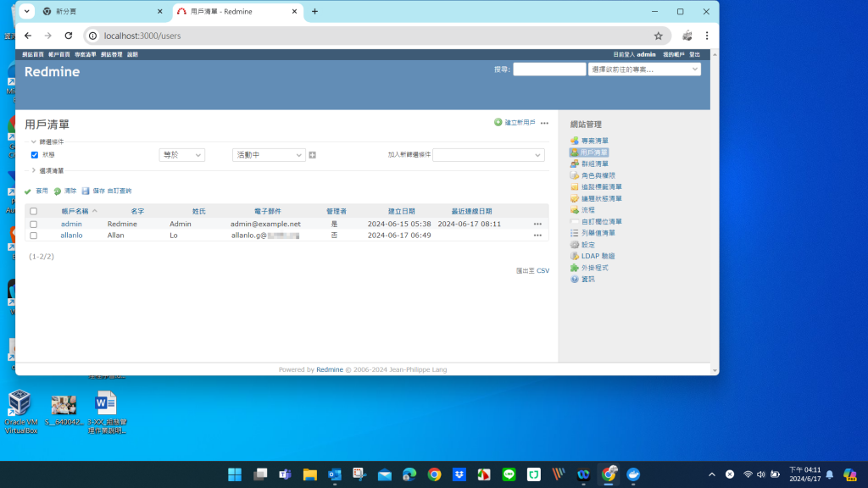Reload the page in Chrome
The image size is (868, 488).
click(69, 36)
